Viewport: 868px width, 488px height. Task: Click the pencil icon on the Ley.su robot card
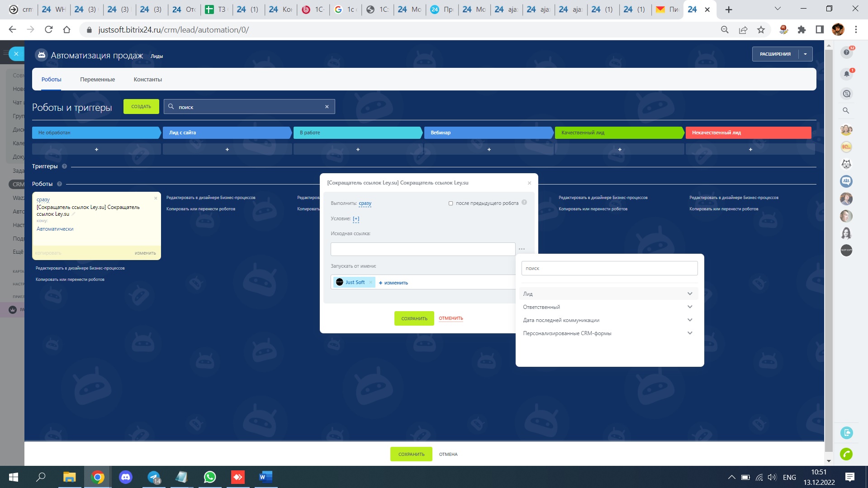(73, 214)
